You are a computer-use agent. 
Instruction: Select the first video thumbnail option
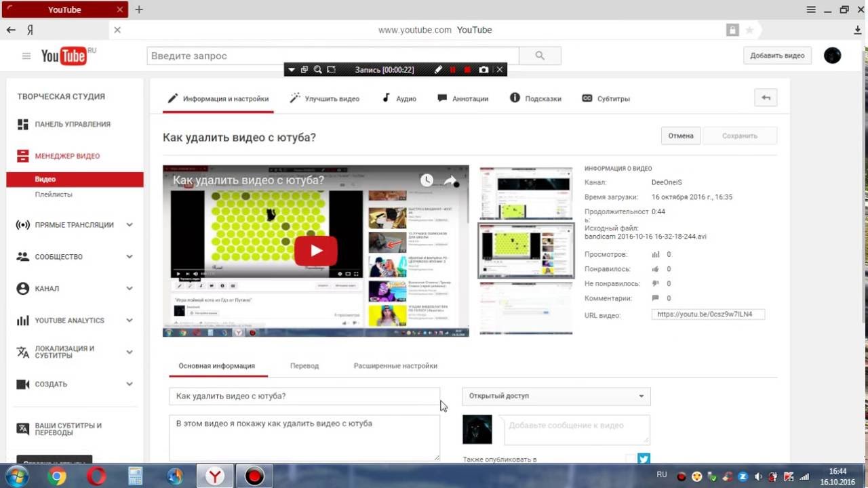(x=526, y=192)
